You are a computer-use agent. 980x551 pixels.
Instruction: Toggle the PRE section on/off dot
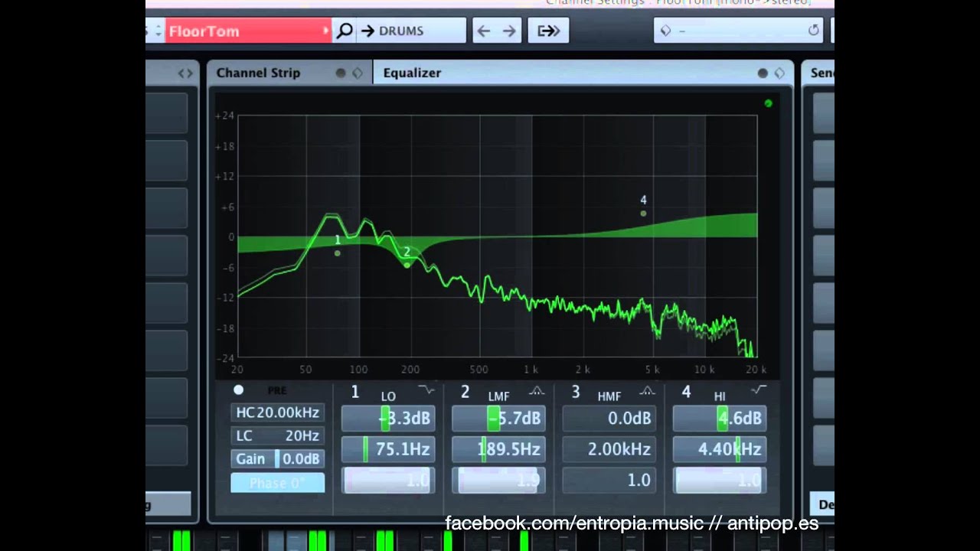point(239,390)
